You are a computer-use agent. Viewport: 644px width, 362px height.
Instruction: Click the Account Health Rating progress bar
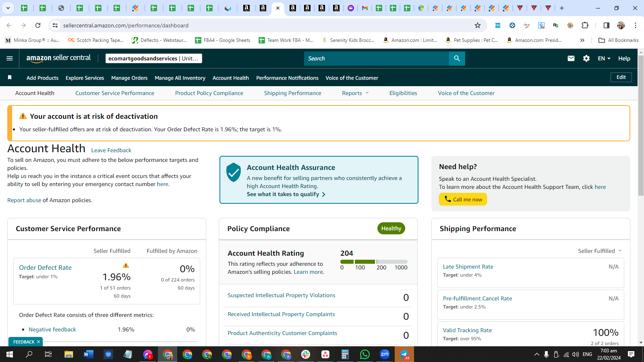374,262
